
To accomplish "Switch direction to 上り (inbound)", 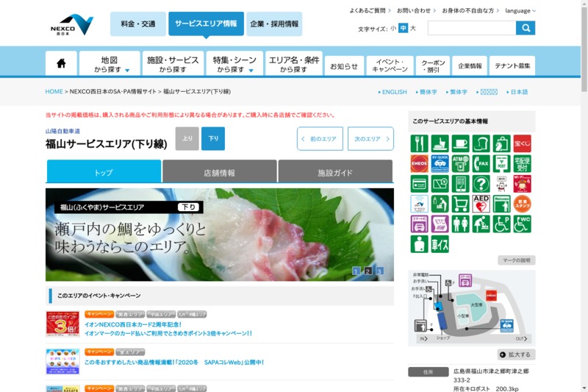I will click(x=187, y=138).
